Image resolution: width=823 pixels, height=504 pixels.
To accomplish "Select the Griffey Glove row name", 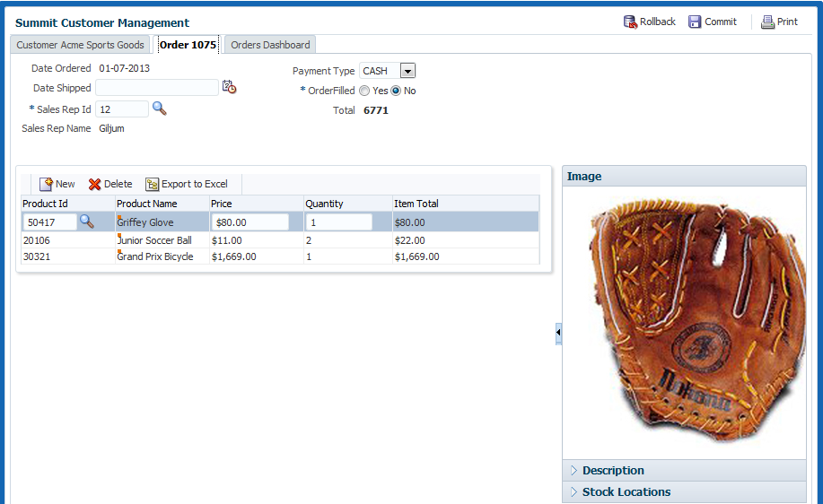I will (x=145, y=222).
